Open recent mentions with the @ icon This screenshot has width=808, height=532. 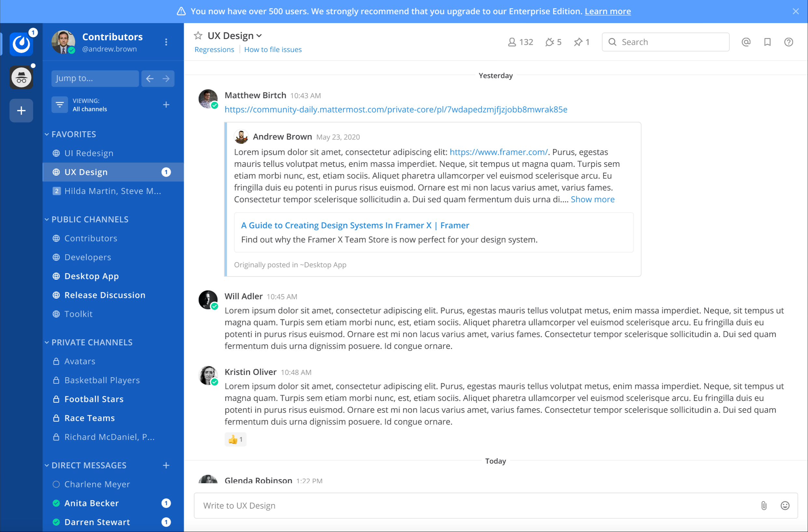746,42
